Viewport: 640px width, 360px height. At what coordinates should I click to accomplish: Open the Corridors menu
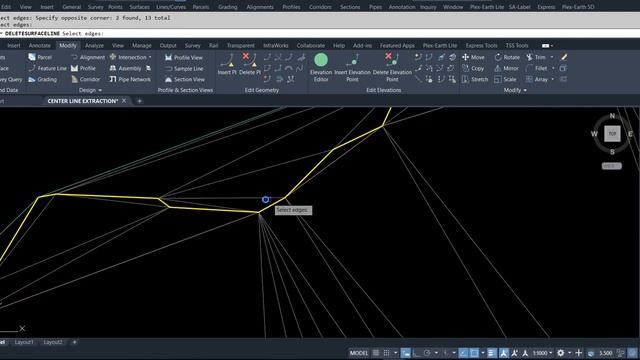click(320, 7)
